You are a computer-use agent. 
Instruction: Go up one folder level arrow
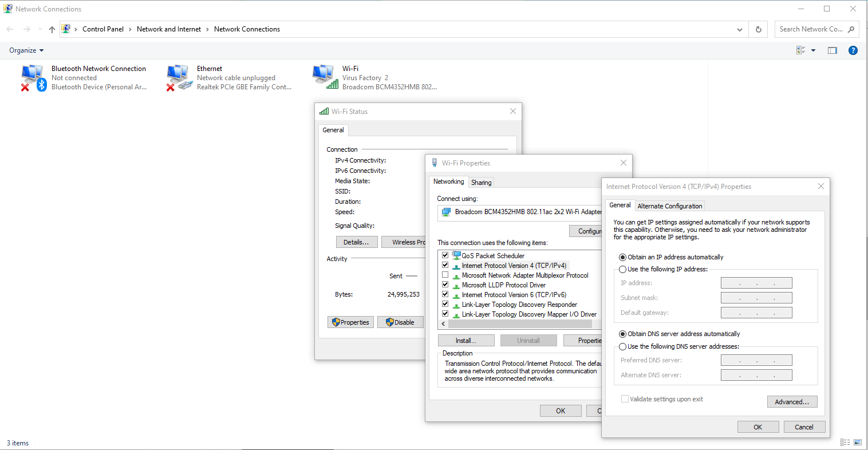(52, 29)
